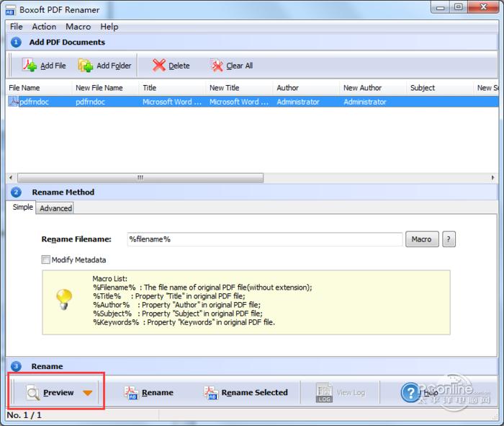Click the Rename Filename input field
Viewport: 504px width, 426px height.
tap(265, 239)
